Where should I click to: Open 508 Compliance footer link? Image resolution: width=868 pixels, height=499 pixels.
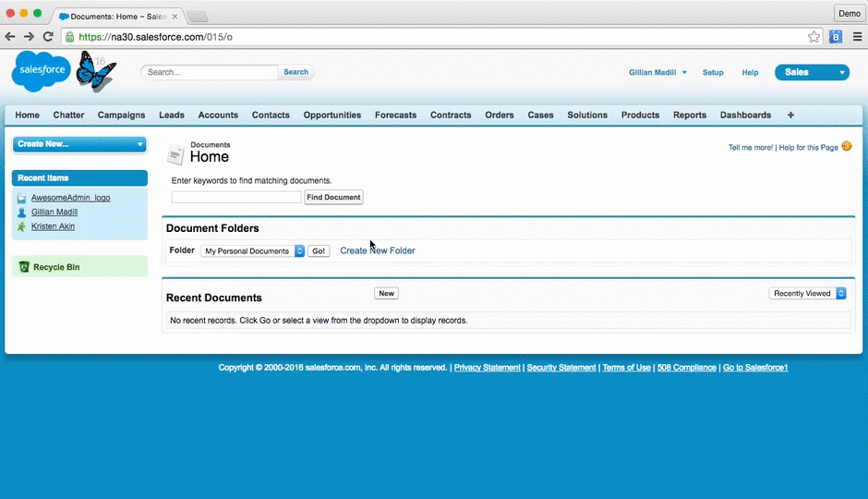686,368
